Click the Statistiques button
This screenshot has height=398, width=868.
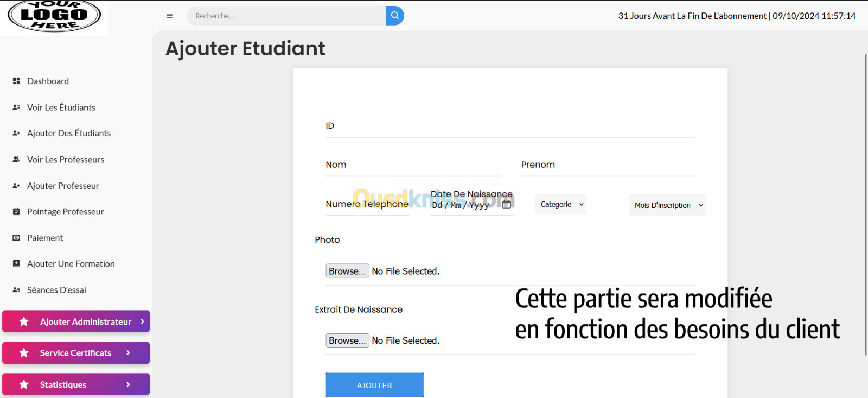[76, 384]
